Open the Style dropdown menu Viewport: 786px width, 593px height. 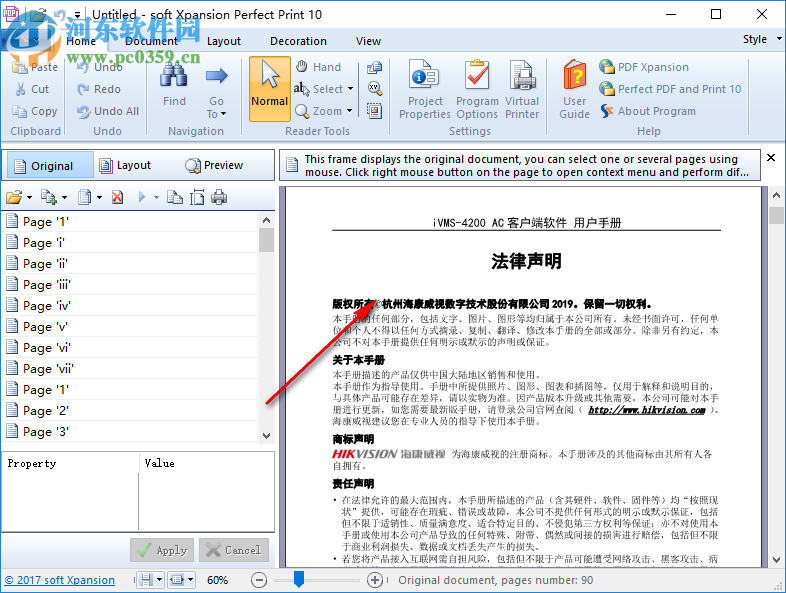tap(762, 39)
